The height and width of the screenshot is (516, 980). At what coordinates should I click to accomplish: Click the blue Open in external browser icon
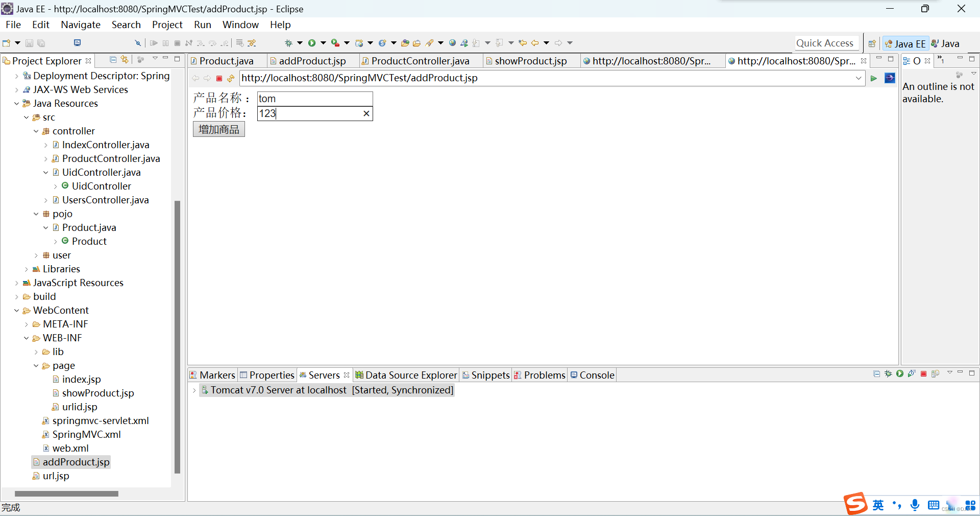point(890,78)
